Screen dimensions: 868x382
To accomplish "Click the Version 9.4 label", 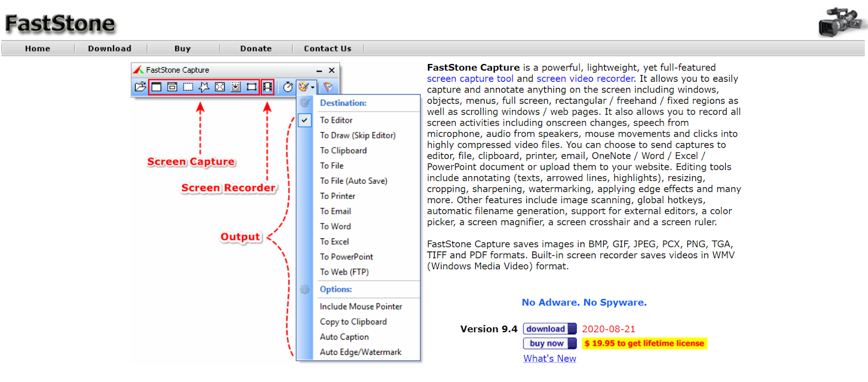I will [489, 329].
